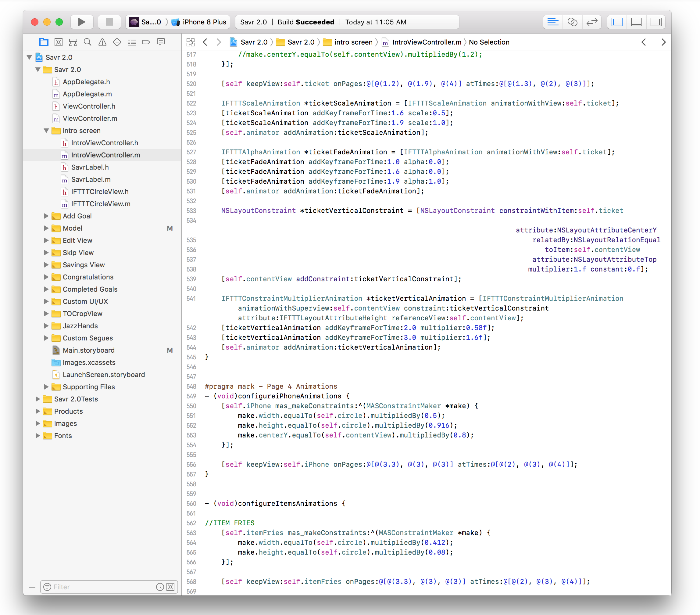This screenshot has height=615, width=700.
Task: Open the Symbol navigator
Action: click(73, 42)
